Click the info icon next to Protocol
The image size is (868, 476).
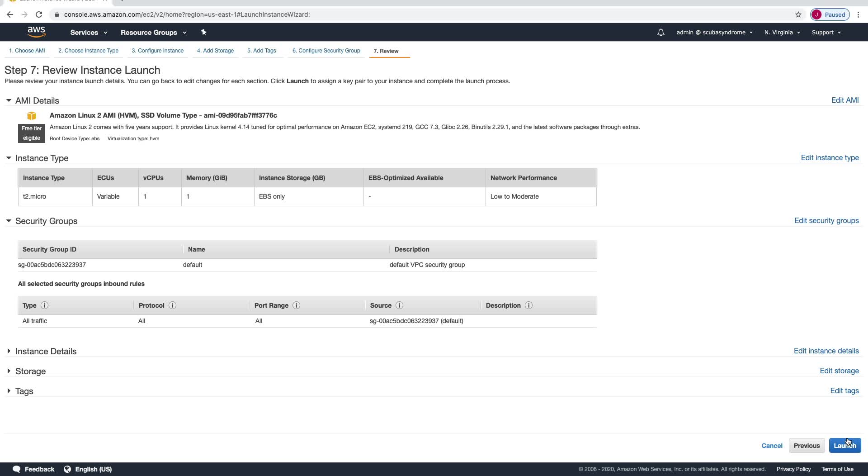click(x=172, y=305)
